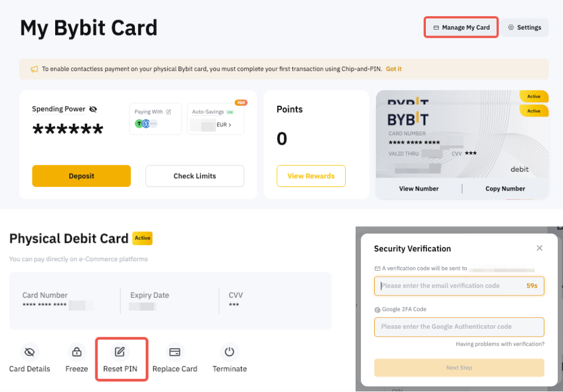The width and height of the screenshot is (563, 392).
Task: Close the Security Verification dialog
Action: [539, 247]
